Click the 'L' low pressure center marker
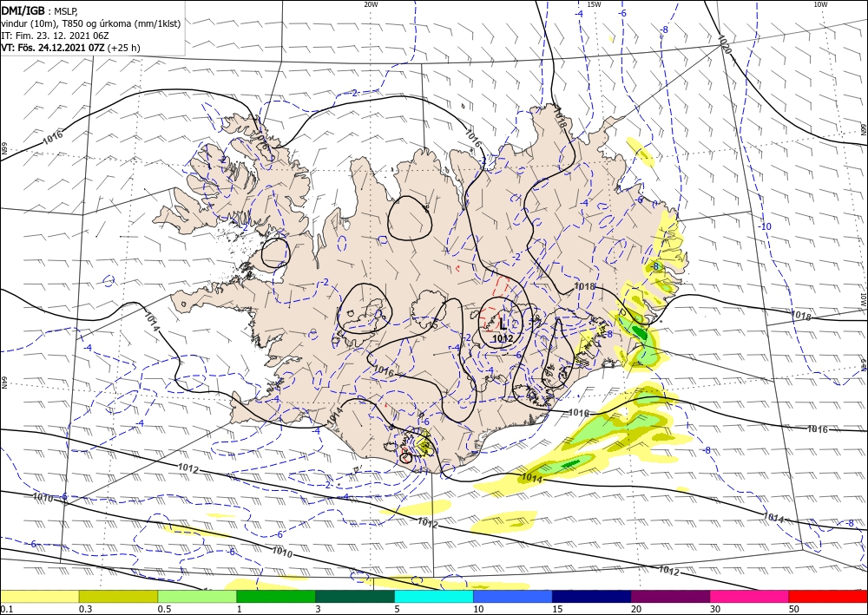Viewport: 868px width, 615px height. click(503, 324)
